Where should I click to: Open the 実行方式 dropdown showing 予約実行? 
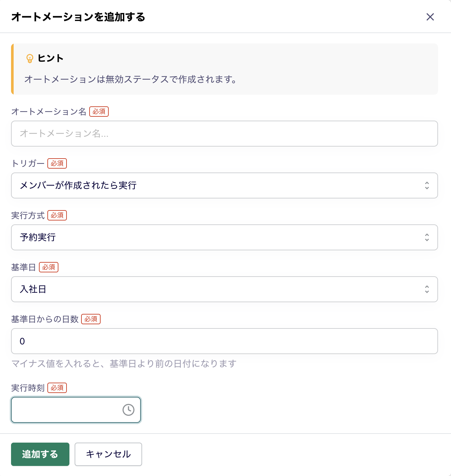(225, 237)
